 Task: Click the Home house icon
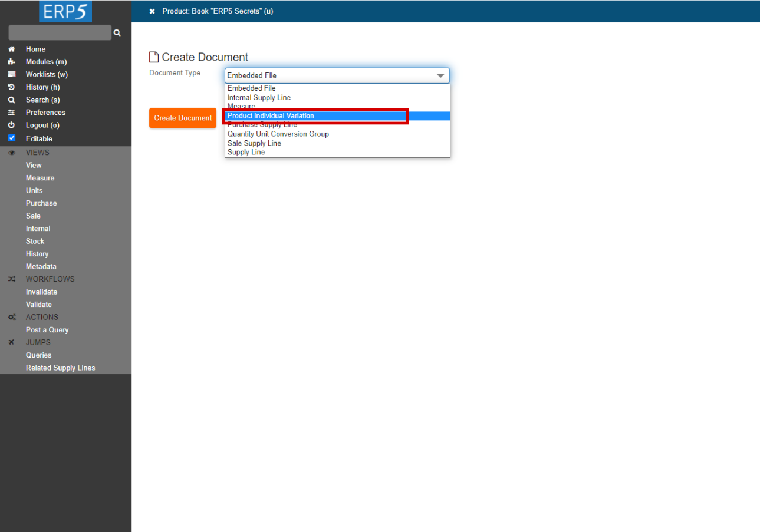11,49
